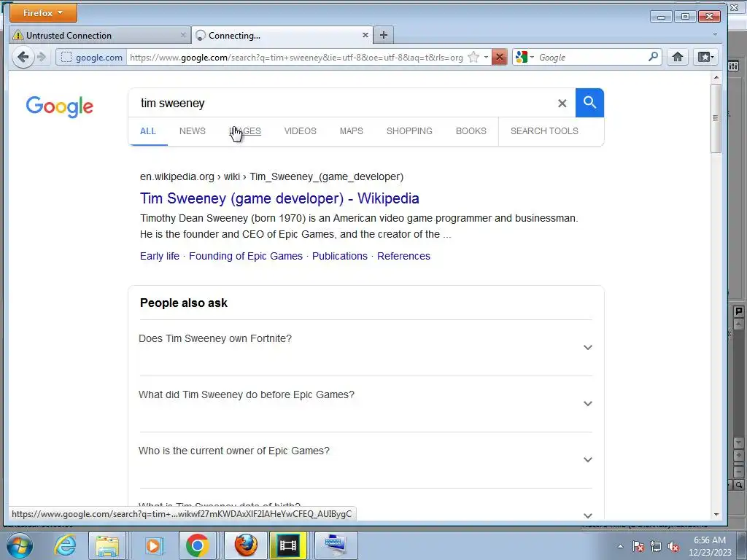
Task: Open Windows Explorer folder in taskbar
Action: [107, 545]
